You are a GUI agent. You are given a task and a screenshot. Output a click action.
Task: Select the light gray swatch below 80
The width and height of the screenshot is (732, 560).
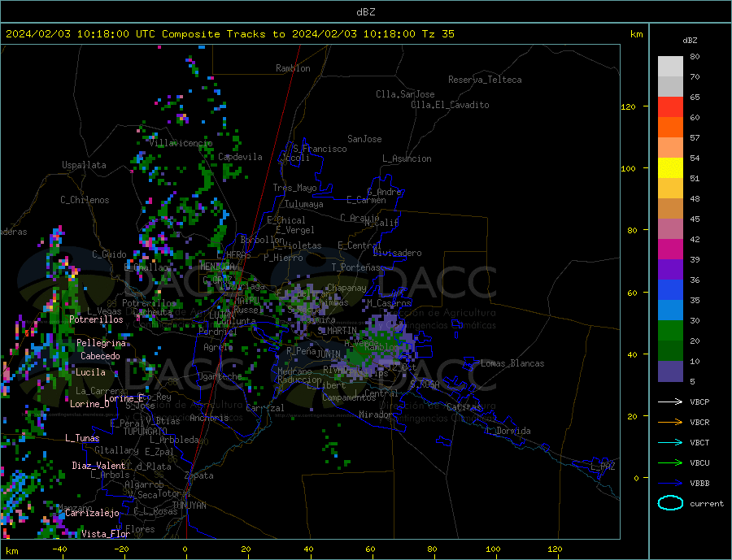670,67
